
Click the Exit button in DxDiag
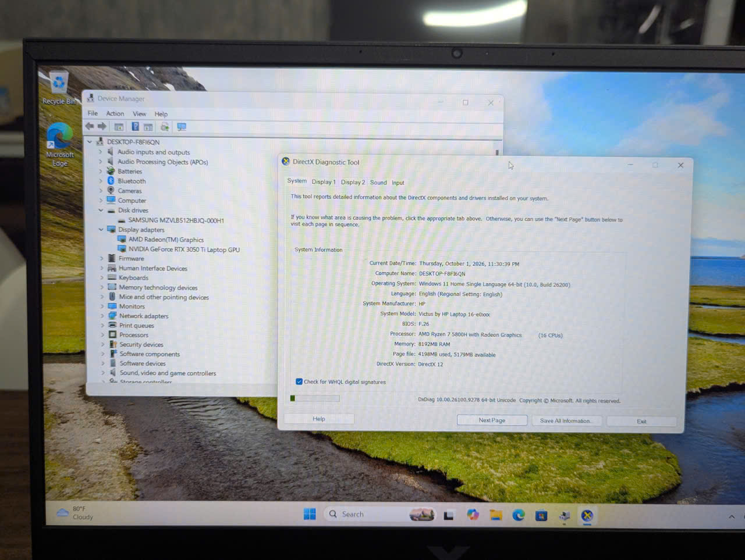click(x=641, y=421)
